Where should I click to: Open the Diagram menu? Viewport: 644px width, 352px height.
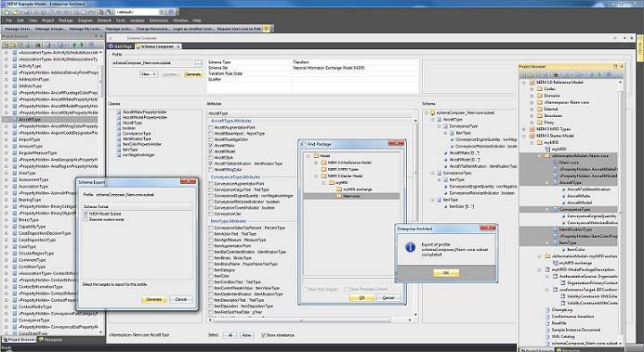point(85,20)
